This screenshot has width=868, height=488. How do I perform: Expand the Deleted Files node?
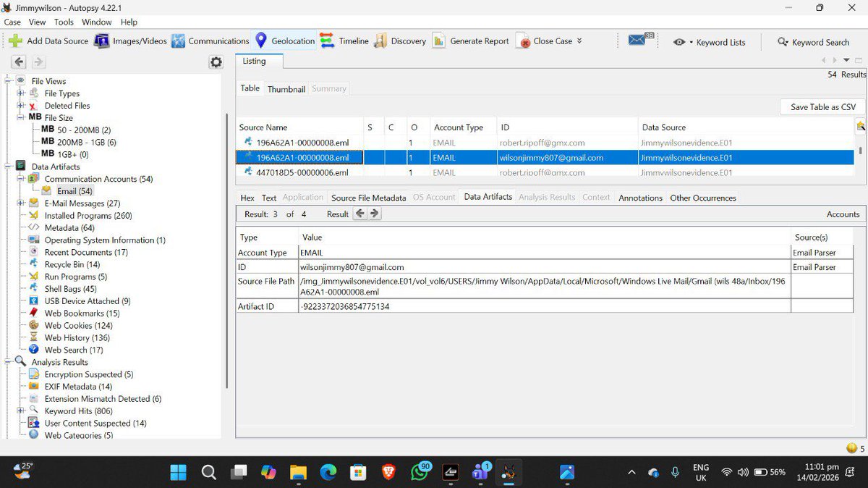pos(21,106)
